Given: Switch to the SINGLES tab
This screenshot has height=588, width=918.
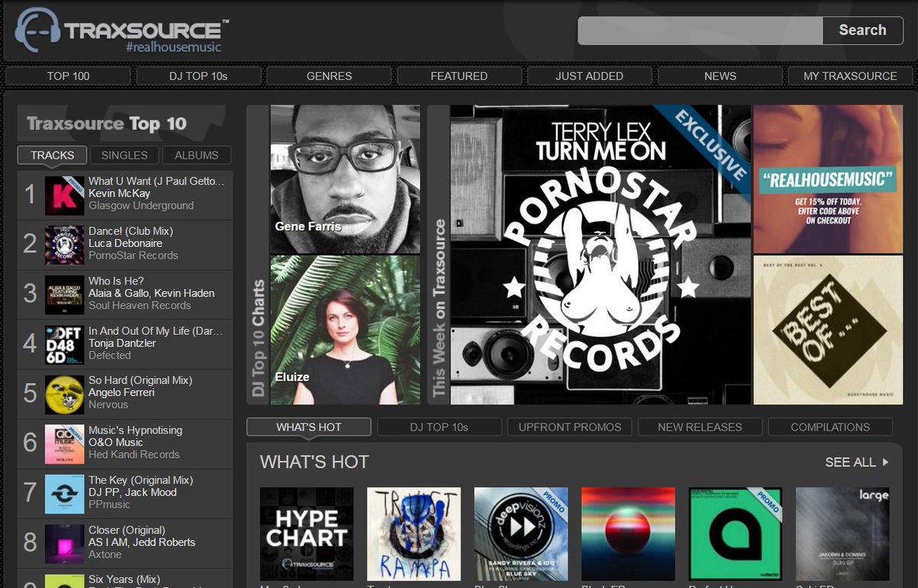Looking at the screenshot, I should [125, 155].
